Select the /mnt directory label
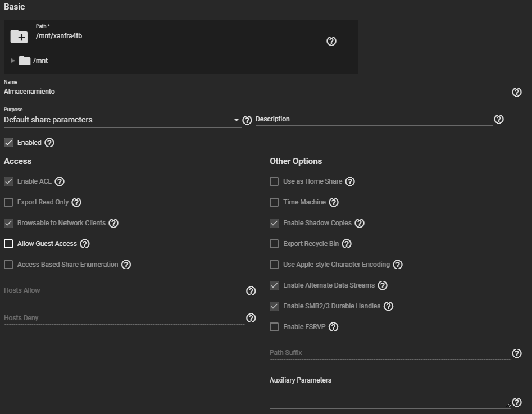This screenshot has height=414, width=532. tap(40, 61)
